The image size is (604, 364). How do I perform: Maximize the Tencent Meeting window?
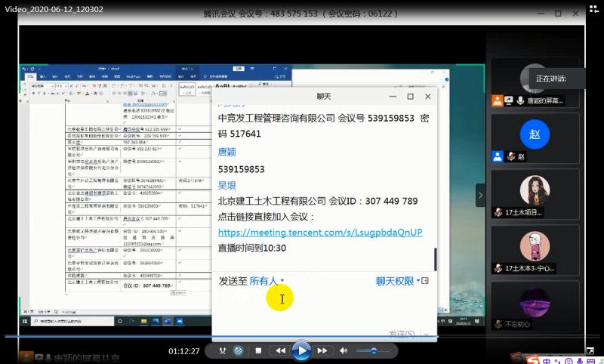click(558, 14)
